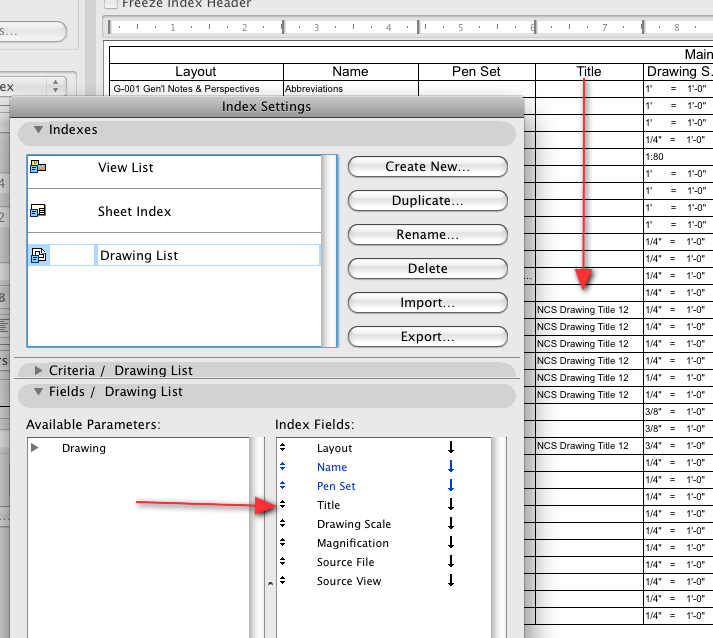This screenshot has height=638, width=713.
Task: Toggle sort arrow for Name field
Action: pos(451,467)
